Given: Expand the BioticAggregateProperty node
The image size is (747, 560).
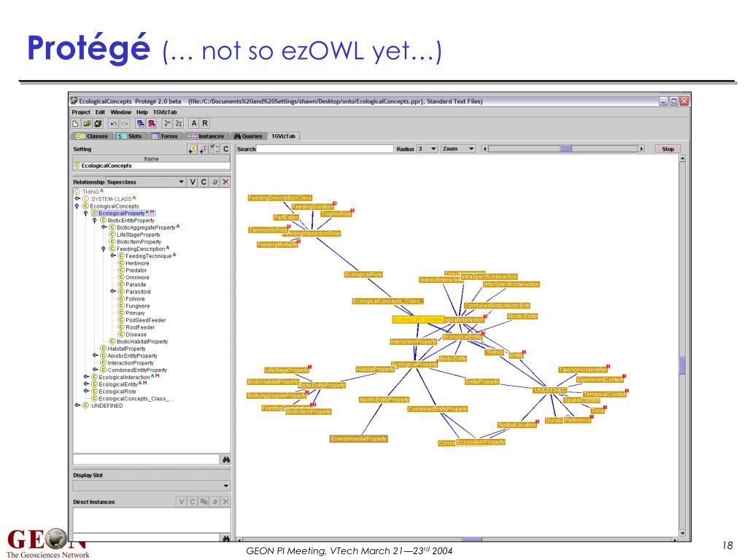Looking at the screenshot, I should coord(104,227).
